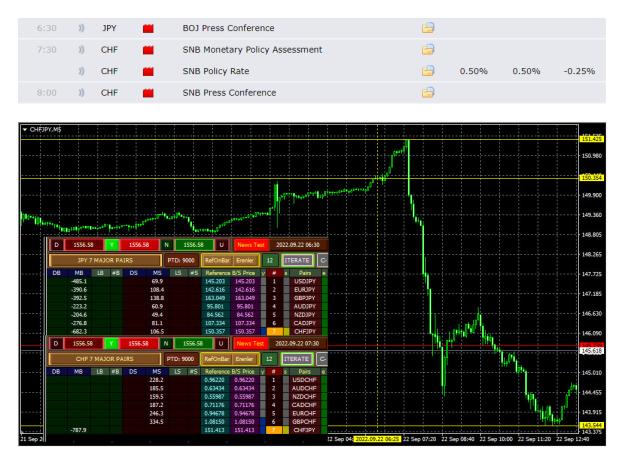Select the CADCHF pair row
The height and width of the screenshot is (465, 625).
click(x=304, y=405)
